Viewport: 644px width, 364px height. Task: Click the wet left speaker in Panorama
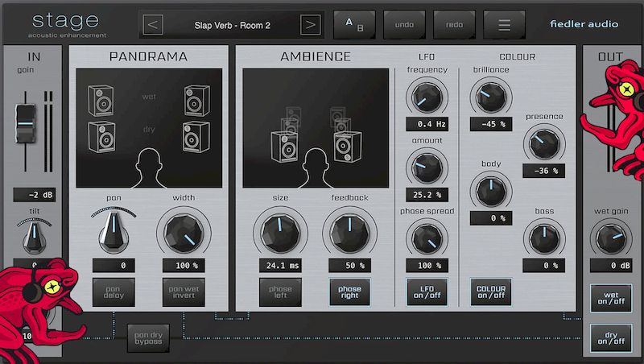(101, 101)
